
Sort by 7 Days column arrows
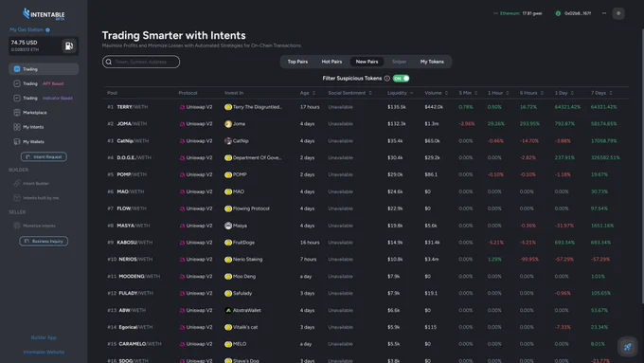point(610,93)
